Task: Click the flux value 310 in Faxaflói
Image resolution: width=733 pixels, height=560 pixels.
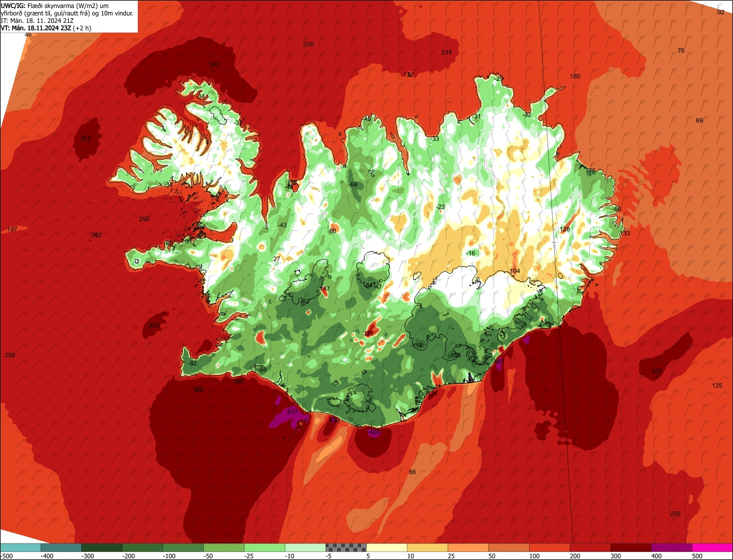Action: tap(154, 325)
